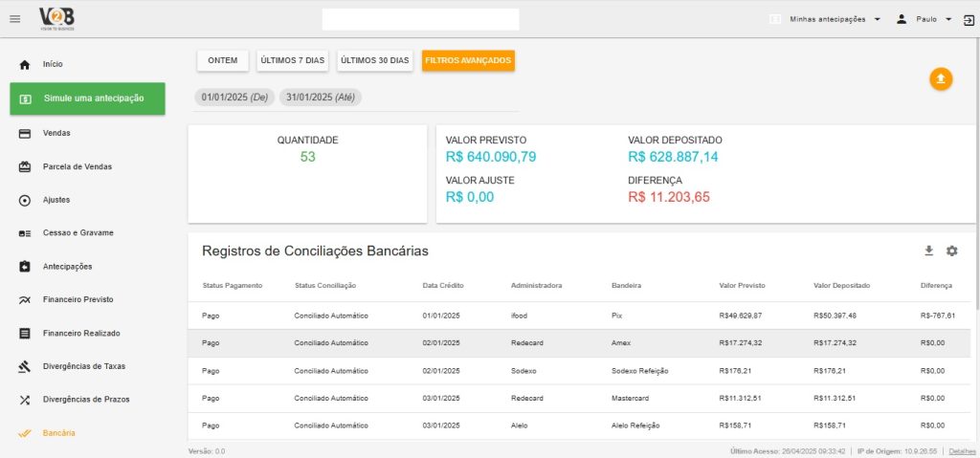Go to Vendas in the sidebar
The height and width of the screenshot is (458, 980).
56,133
